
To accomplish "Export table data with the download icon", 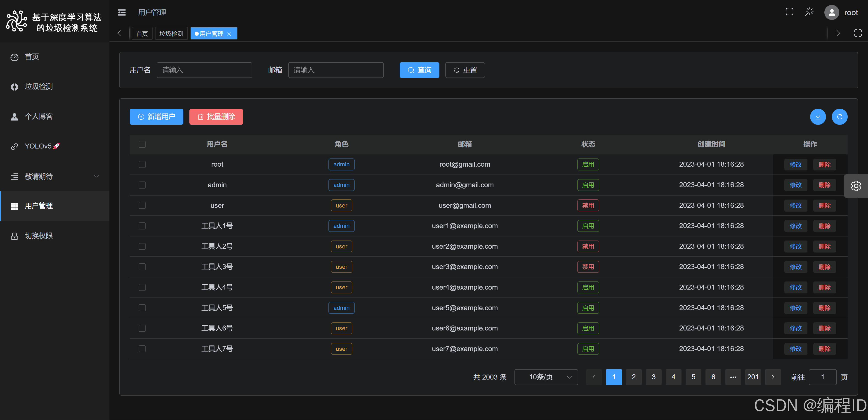I will pyautogui.click(x=818, y=117).
